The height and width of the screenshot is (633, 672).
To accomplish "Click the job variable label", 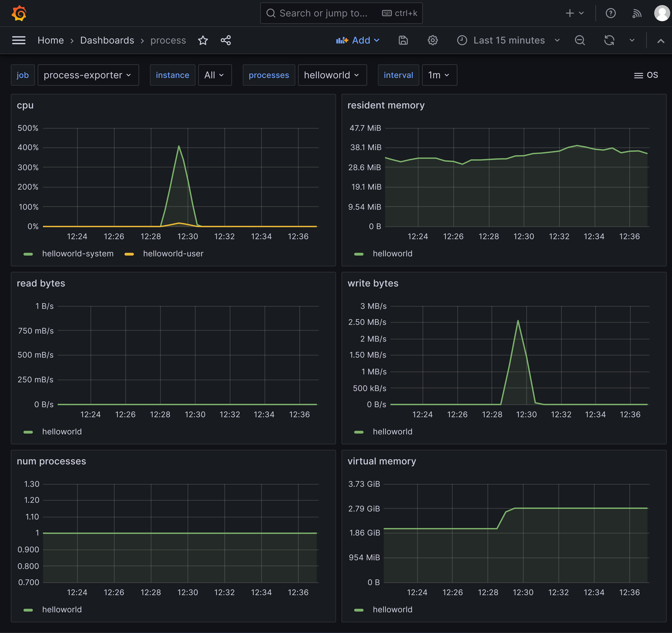I will click(23, 75).
